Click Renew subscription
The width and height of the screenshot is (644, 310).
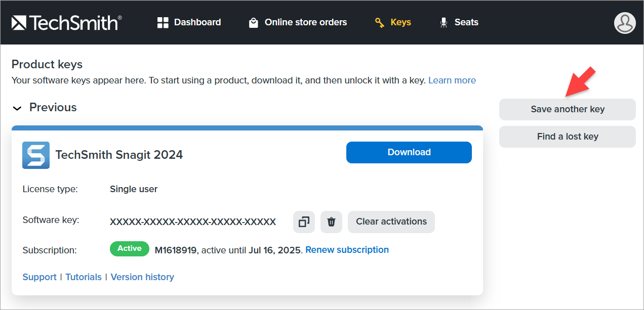point(347,249)
